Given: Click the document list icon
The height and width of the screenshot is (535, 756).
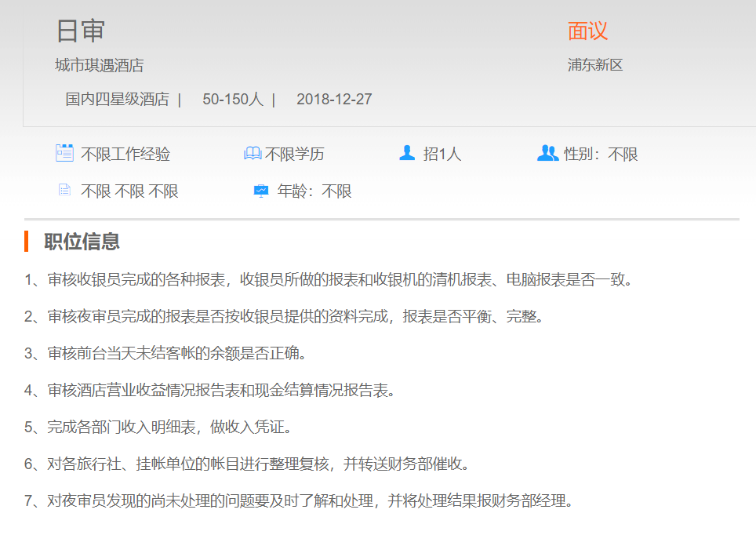Looking at the screenshot, I should pos(64,191).
